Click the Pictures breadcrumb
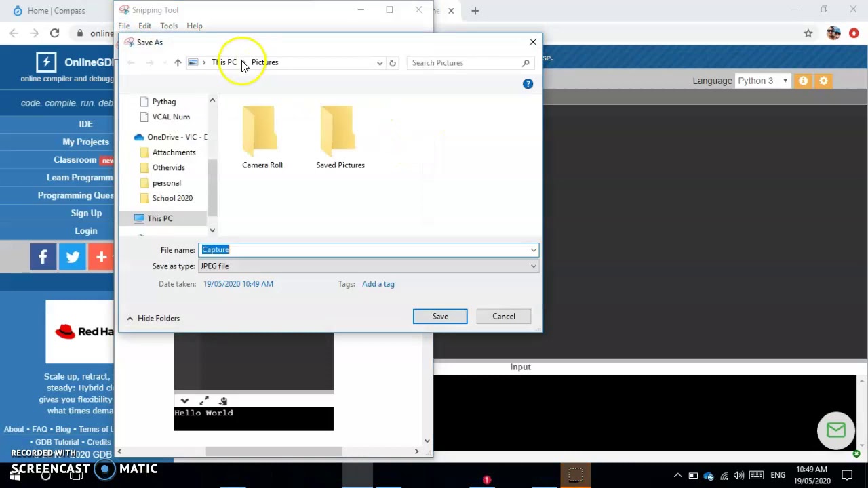The height and width of the screenshot is (488, 868). pyautogui.click(x=264, y=62)
